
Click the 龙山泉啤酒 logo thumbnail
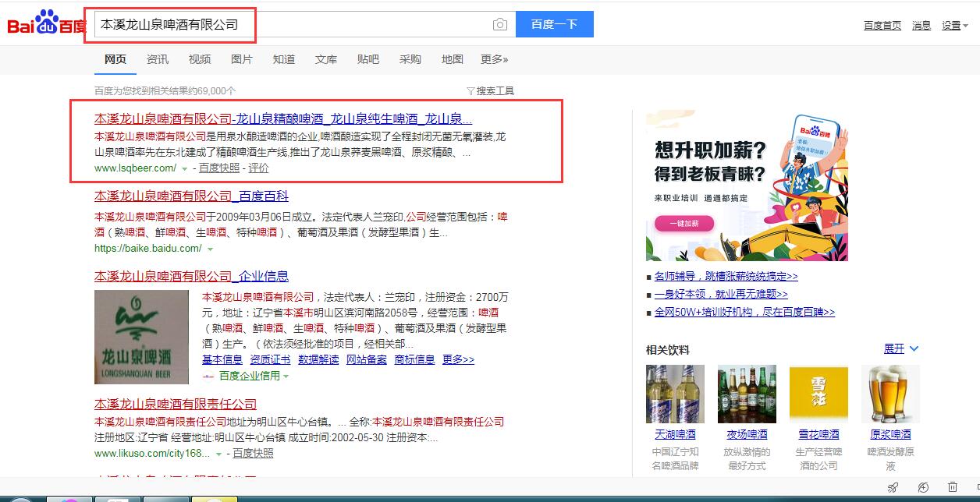(x=141, y=337)
